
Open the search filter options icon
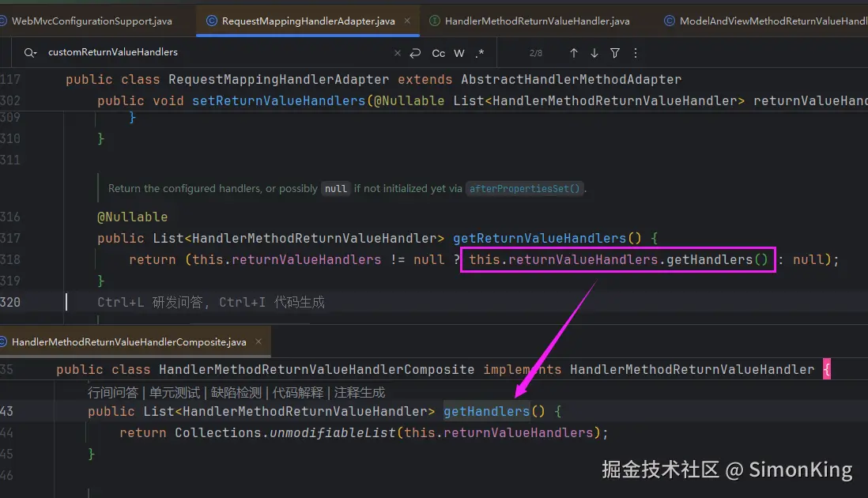point(615,53)
